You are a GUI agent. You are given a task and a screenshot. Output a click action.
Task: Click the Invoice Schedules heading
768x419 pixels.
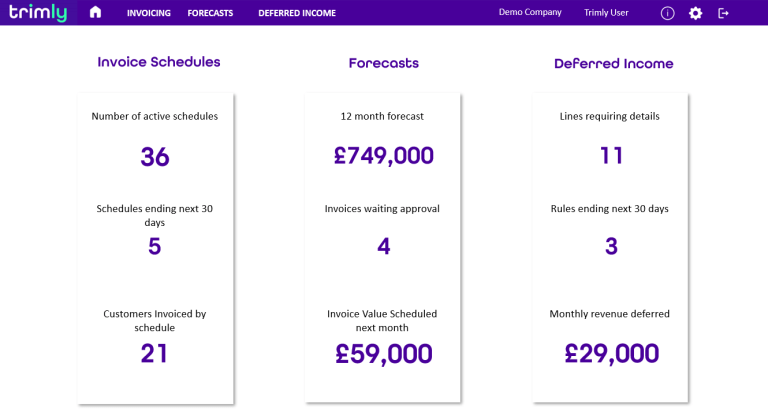click(x=159, y=62)
